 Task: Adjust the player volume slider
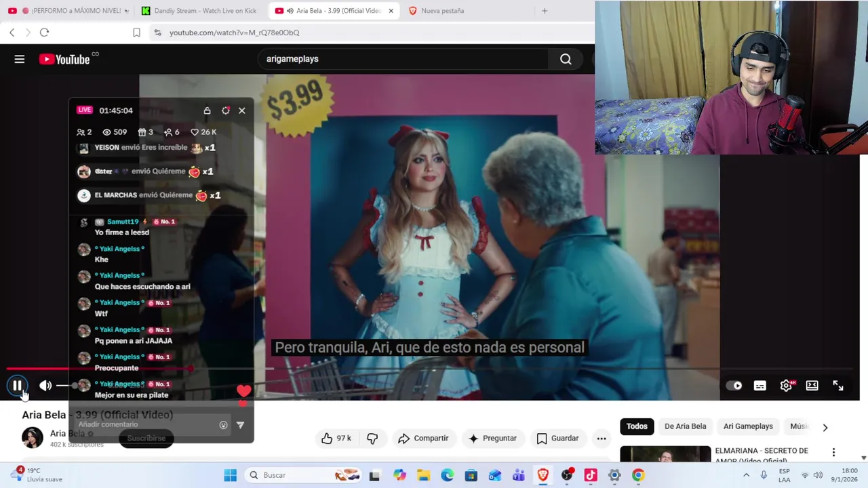(x=66, y=386)
